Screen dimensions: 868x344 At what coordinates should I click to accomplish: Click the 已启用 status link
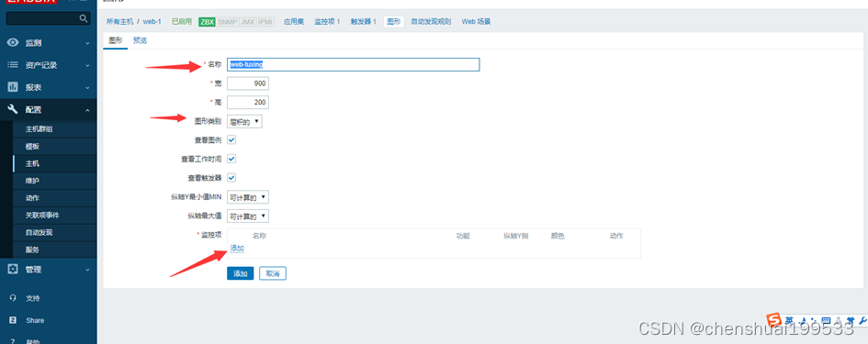coord(182,22)
